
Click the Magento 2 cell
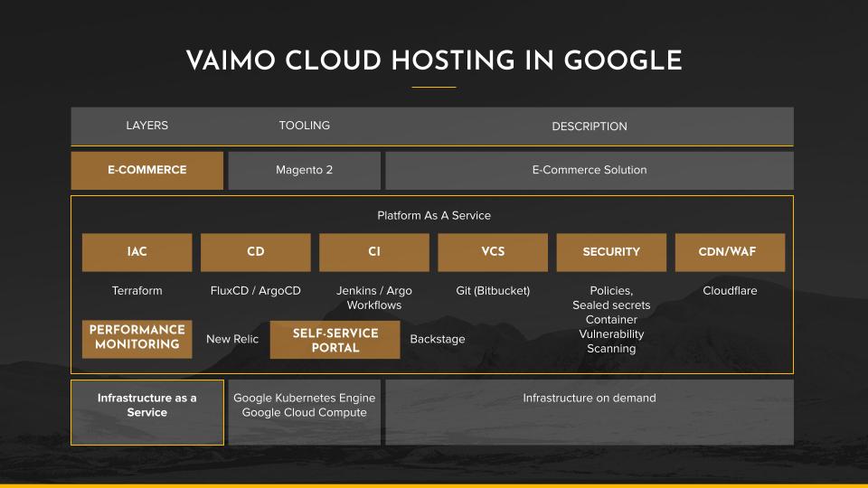pos(305,171)
